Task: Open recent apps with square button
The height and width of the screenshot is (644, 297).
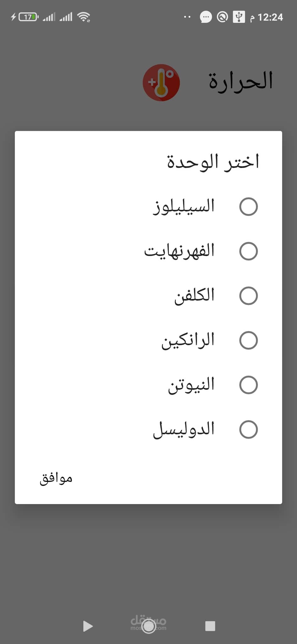Action: pos(210,626)
